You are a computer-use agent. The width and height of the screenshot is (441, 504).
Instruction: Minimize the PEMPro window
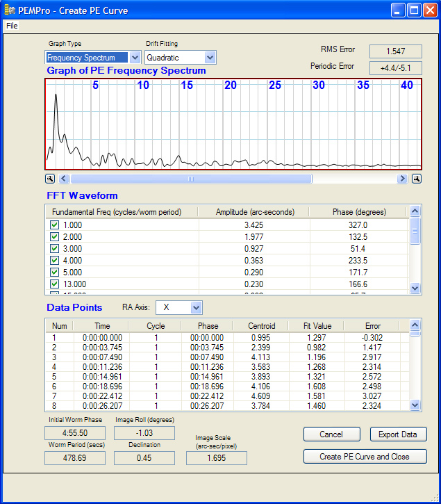point(398,10)
